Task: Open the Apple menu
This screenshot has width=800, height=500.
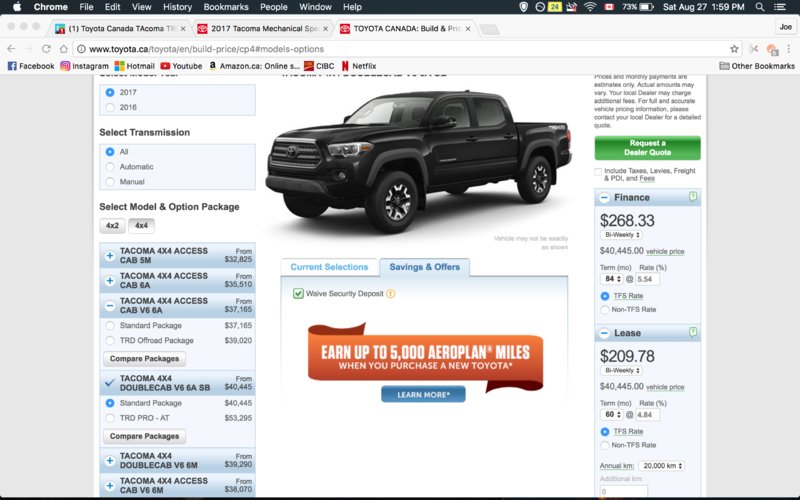Action: (x=17, y=7)
